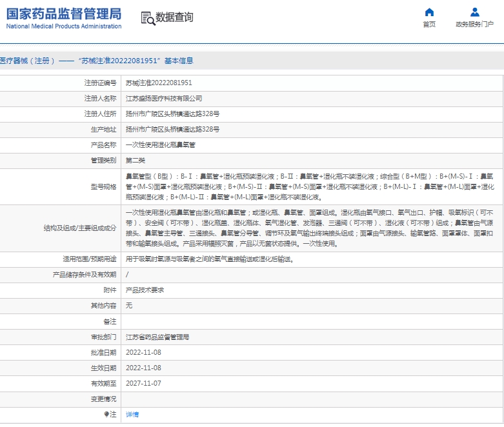
Task: Click the 审批部门 row label
Action: 103,337
